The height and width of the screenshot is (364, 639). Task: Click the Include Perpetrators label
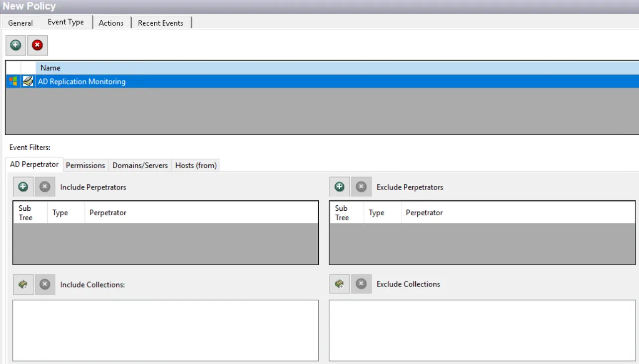93,187
